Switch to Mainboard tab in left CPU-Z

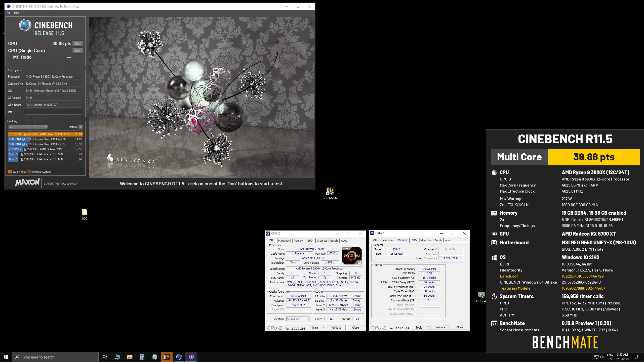(285, 241)
